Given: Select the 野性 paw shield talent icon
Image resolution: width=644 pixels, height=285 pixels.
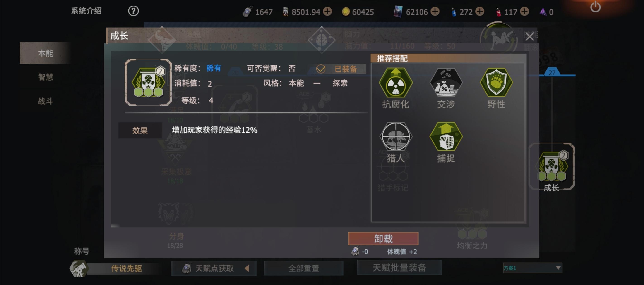Looking at the screenshot, I should (x=496, y=83).
